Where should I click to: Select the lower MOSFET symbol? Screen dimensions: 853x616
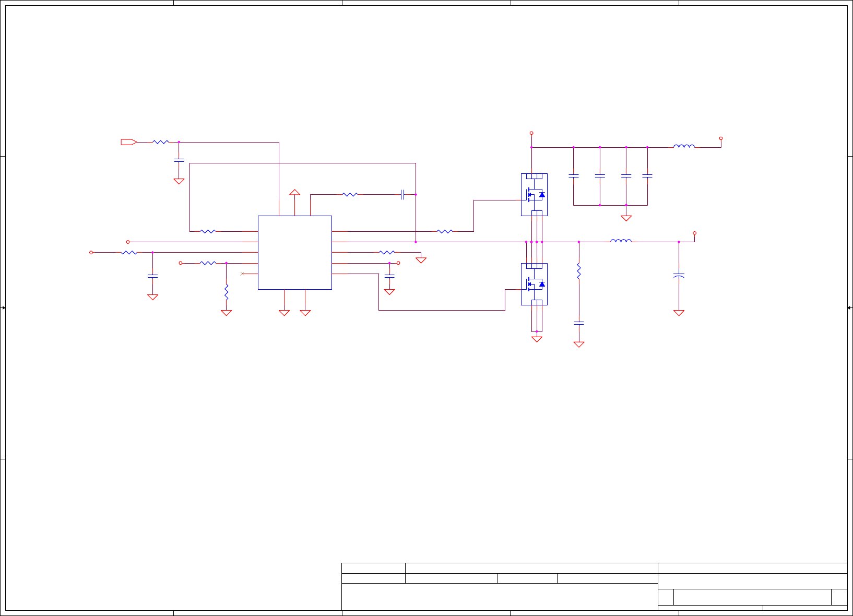click(x=534, y=285)
